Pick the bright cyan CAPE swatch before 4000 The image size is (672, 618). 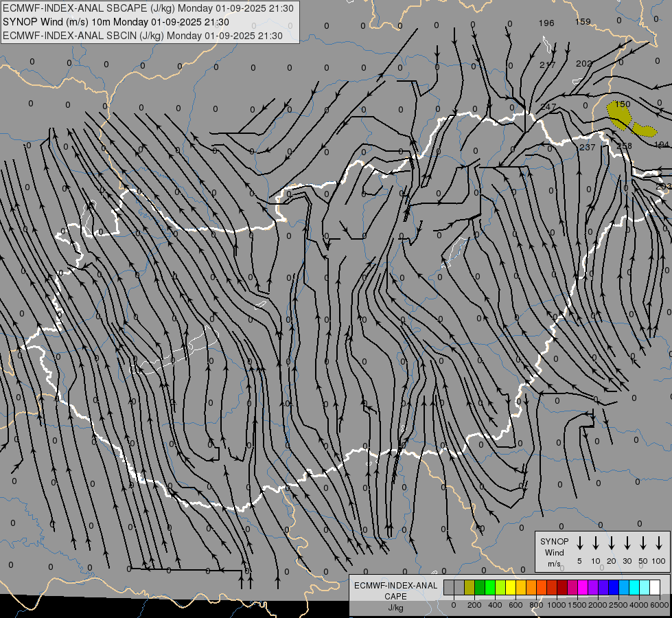(634, 587)
